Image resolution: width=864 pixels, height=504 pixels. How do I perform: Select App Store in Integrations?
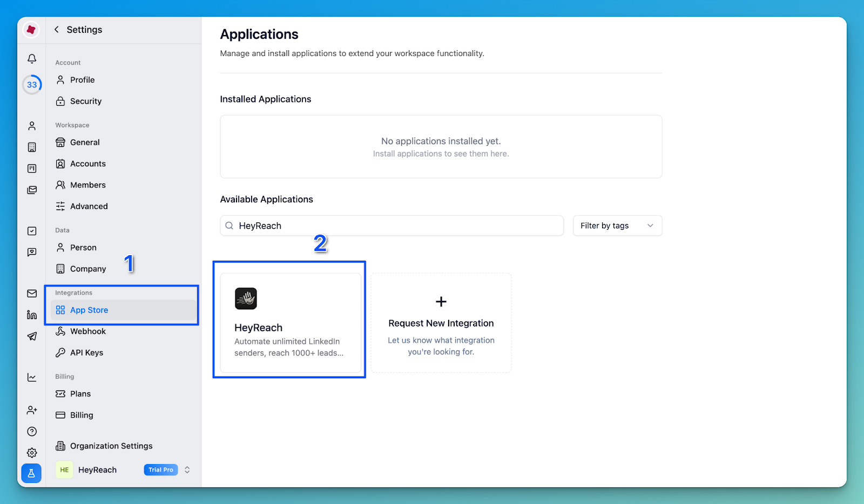tap(124, 310)
